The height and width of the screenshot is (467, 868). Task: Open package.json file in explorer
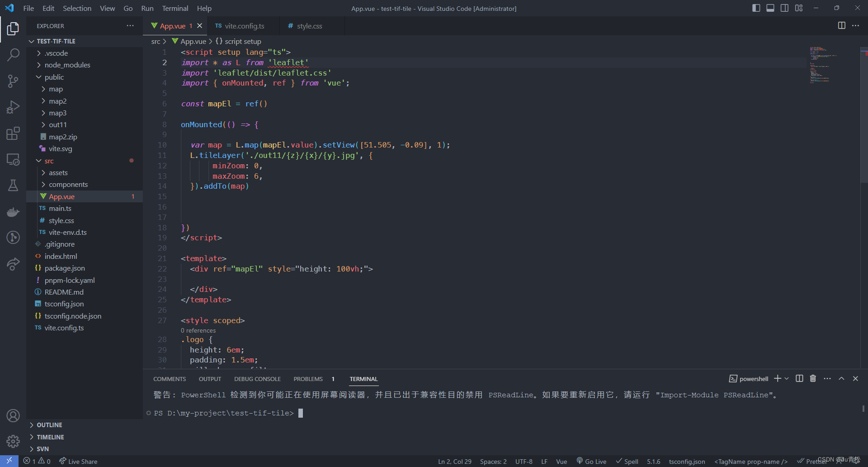point(85,268)
